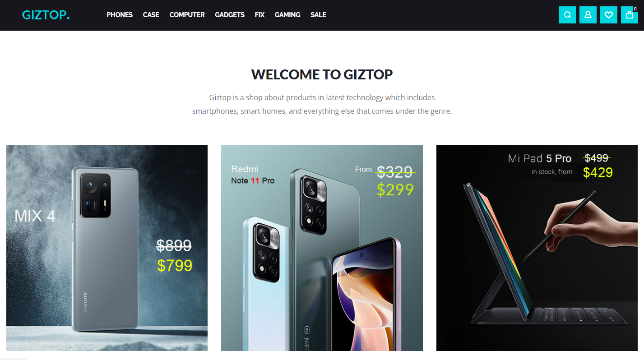Open the search icon in header
The height and width of the screenshot is (360, 644).
pos(567,15)
